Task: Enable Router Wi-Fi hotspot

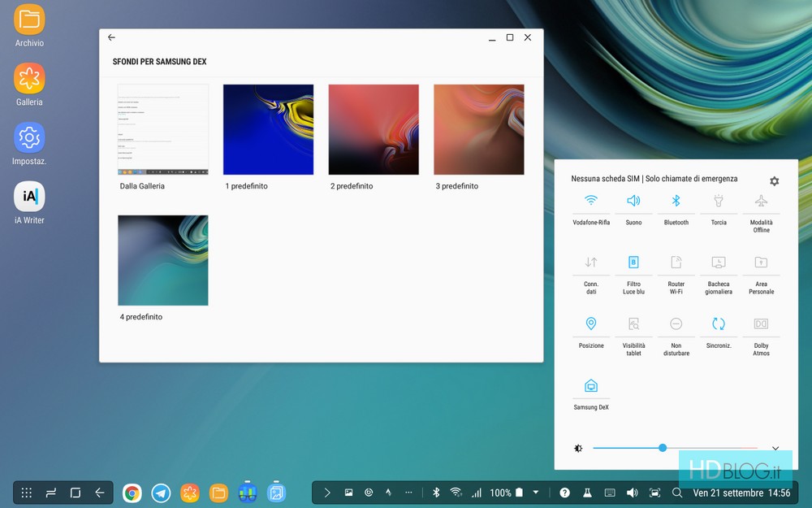Action: click(x=676, y=275)
